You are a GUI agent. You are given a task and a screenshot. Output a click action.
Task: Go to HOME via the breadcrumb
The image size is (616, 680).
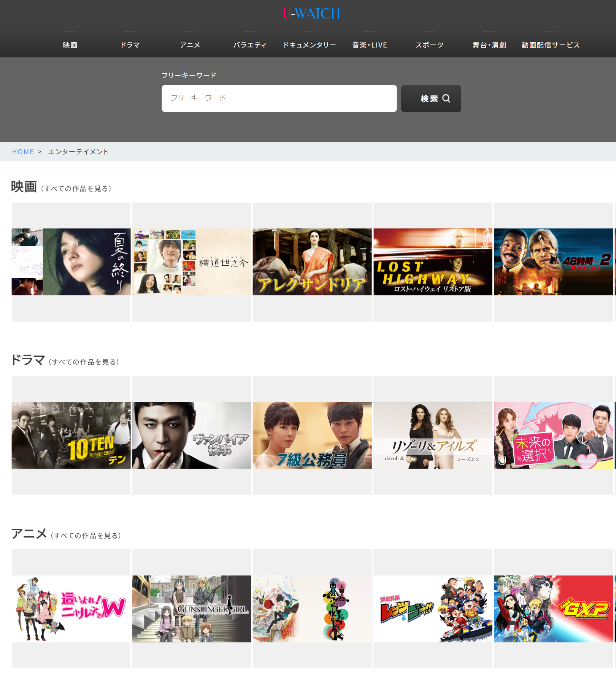pos(23,152)
